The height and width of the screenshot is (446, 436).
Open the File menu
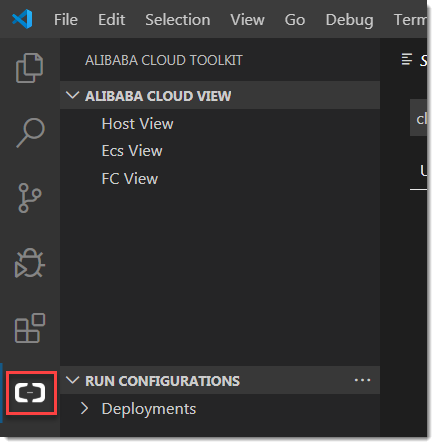click(66, 20)
